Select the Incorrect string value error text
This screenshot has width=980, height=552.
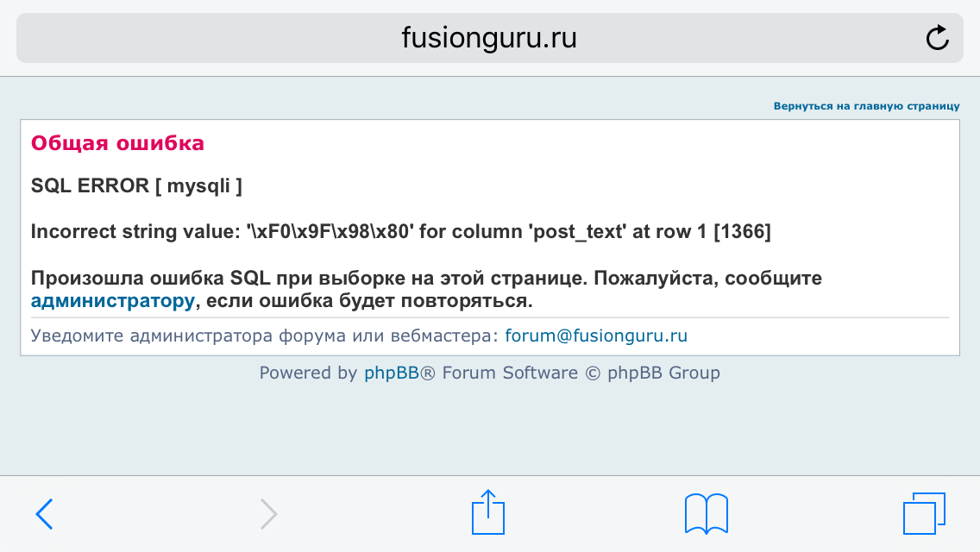point(400,231)
